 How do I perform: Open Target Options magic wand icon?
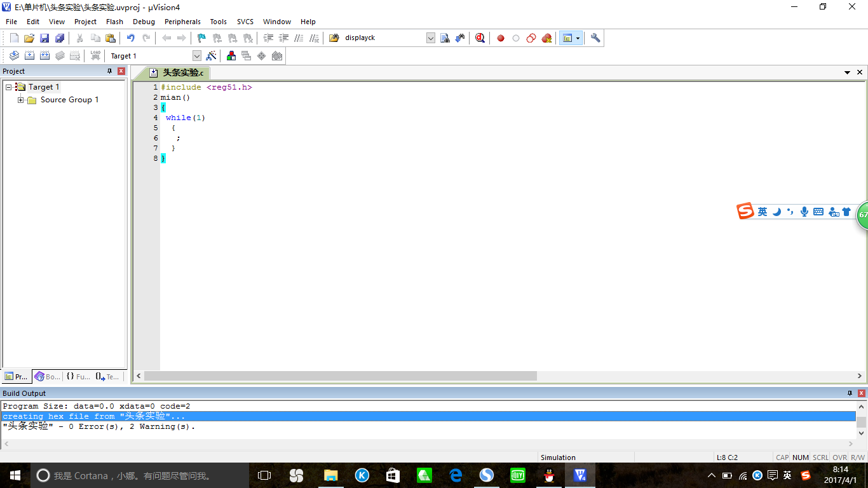[x=212, y=56]
